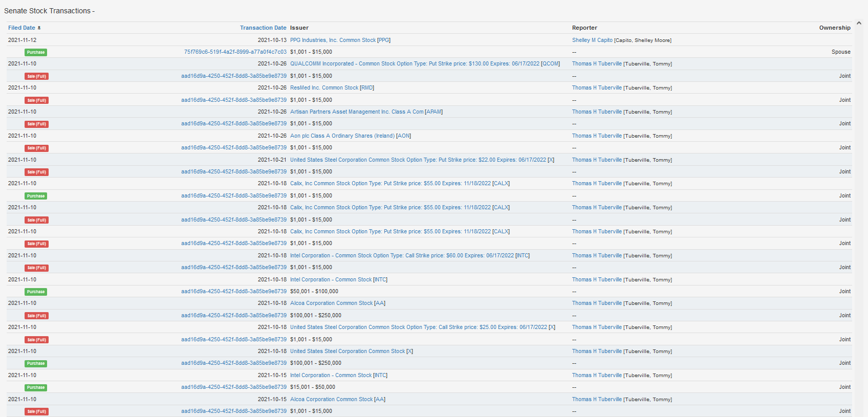Sort by the Filed Date column header
This screenshot has width=868, height=417.
21,28
